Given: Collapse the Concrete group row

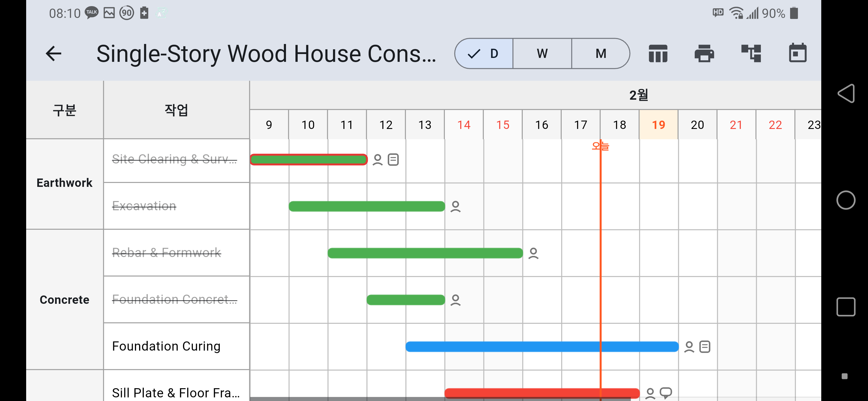Looking at the screenshot, I should [64, 299].
